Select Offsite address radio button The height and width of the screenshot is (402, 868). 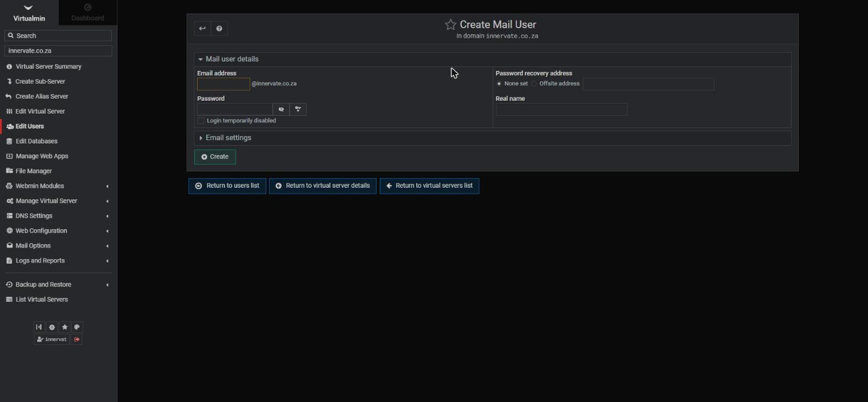pos(534,84)
